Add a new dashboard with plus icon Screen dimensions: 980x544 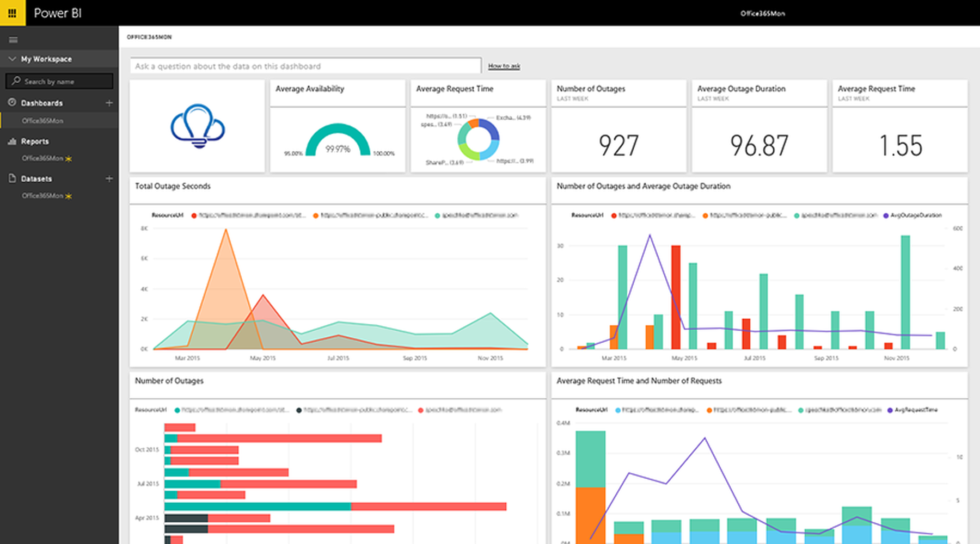click(109, 103)
